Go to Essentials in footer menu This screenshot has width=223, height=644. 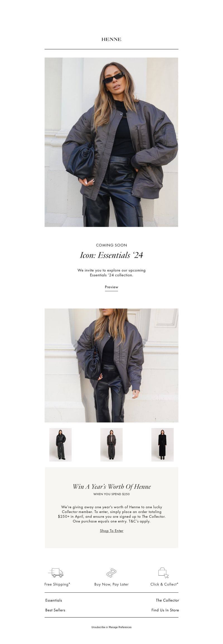54,600
